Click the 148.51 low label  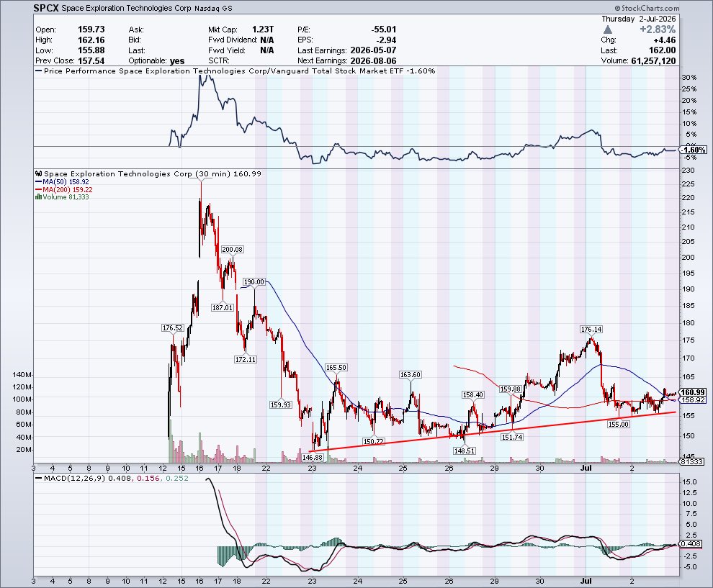(x=465, y=451)
